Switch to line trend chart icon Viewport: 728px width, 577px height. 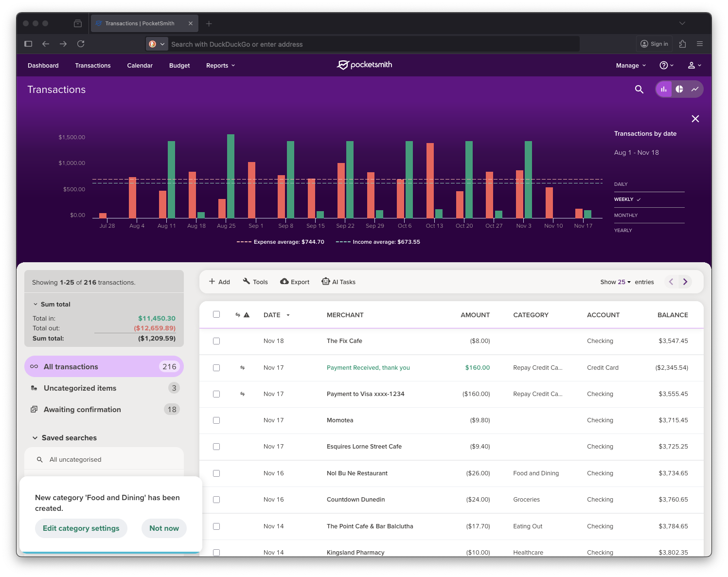695,89
